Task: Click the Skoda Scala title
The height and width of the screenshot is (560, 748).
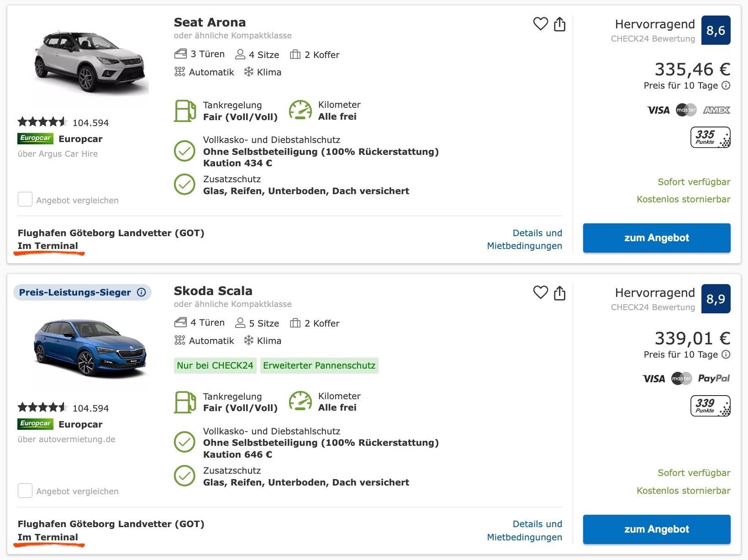Action: [213, 291]
